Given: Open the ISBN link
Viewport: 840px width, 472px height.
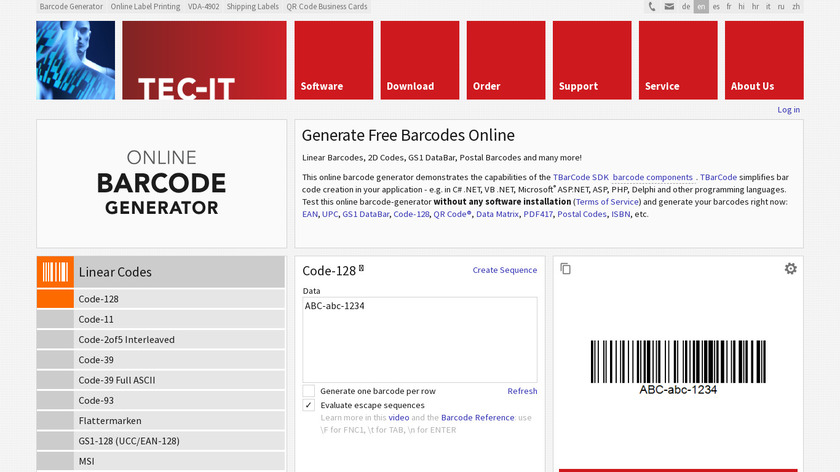Looking at the screenshot, I should pyautogui.click(x=620, y=214).
